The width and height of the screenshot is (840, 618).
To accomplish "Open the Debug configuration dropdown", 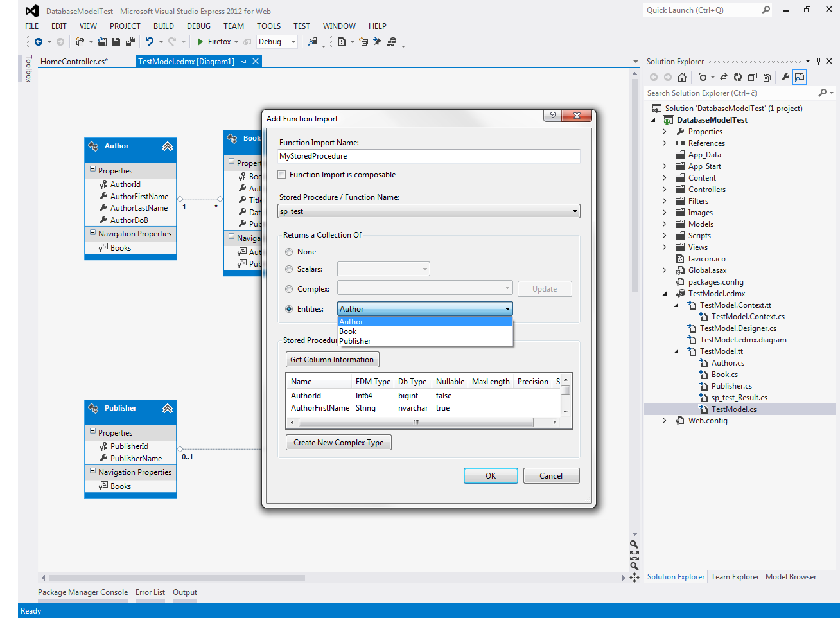I will pyautogui.click(x=292, y=41).
